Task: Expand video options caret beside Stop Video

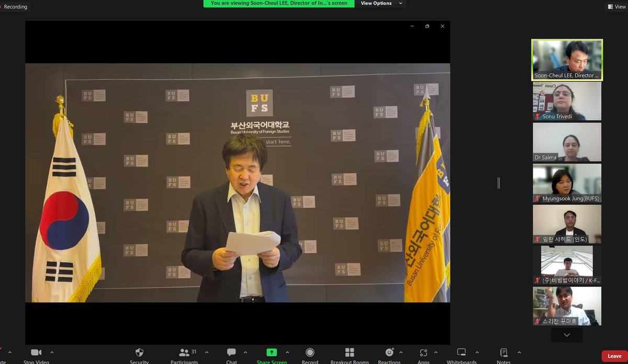Action: click(x=51, y=352)
